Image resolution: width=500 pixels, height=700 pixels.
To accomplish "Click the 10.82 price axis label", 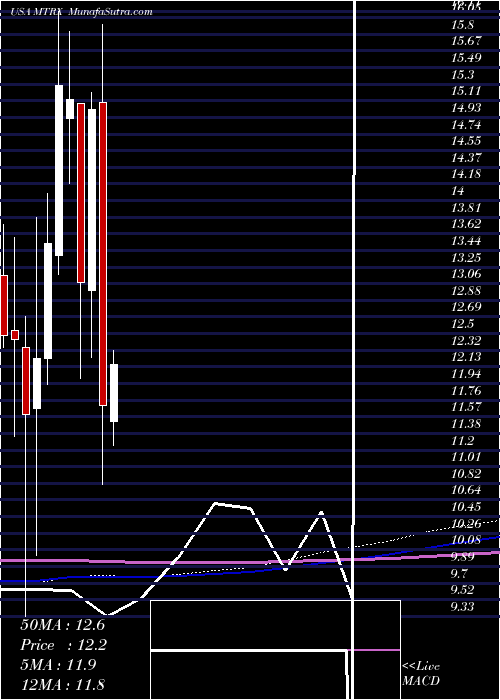I will (466, 474).
